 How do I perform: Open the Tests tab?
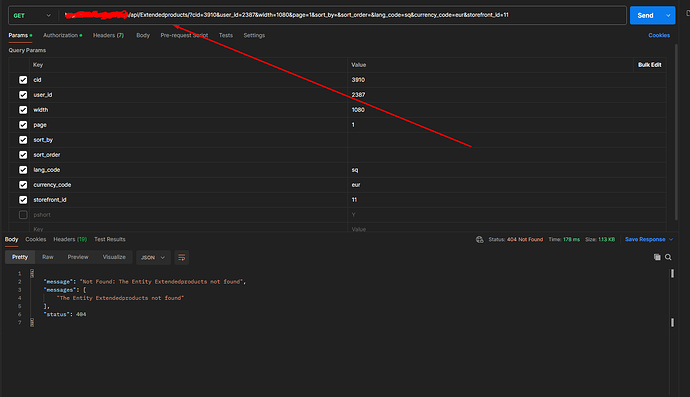226,35
